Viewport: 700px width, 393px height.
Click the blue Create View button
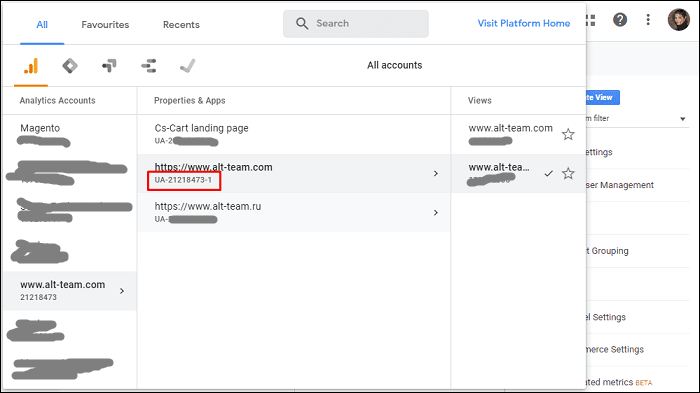603,97
